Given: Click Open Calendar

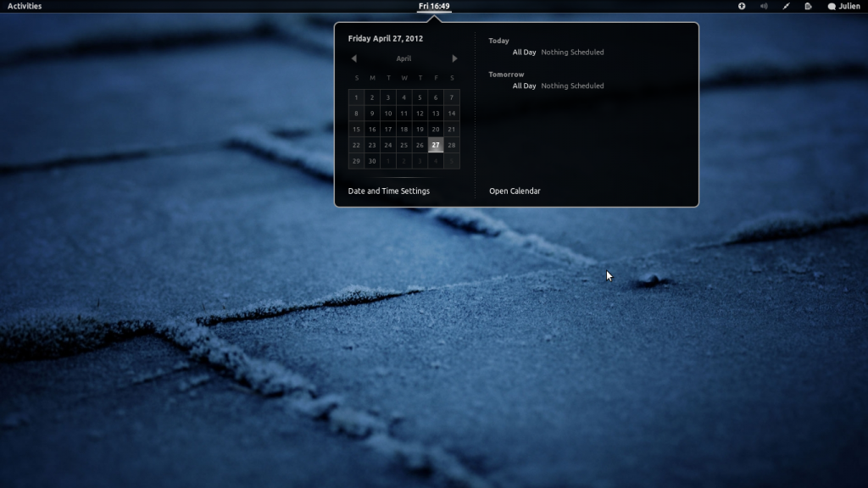Looking at the screenshot, I should point(515,191).
